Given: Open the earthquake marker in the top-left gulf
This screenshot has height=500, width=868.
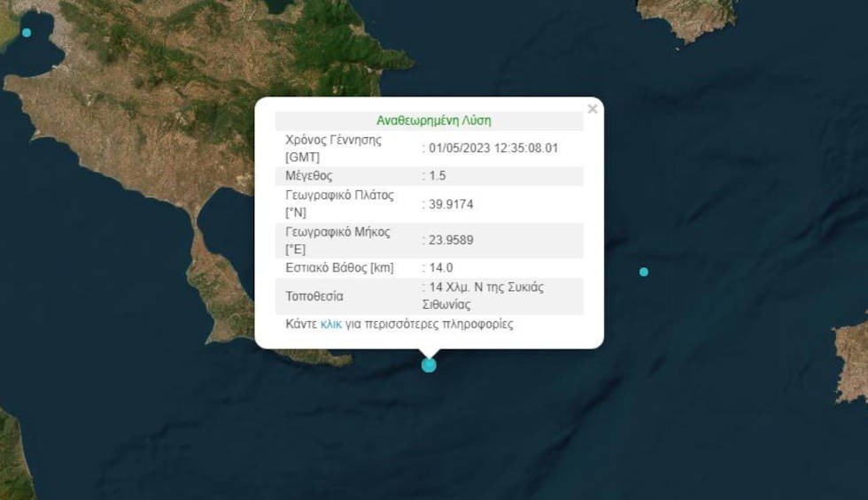Looking at the screenshot, I should click(27, 33).
